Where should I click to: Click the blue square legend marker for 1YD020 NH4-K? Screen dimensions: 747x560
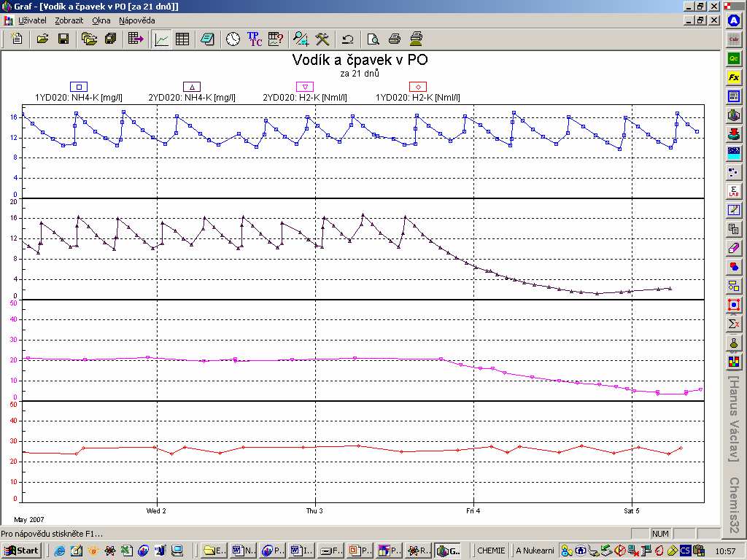(79, 87)
